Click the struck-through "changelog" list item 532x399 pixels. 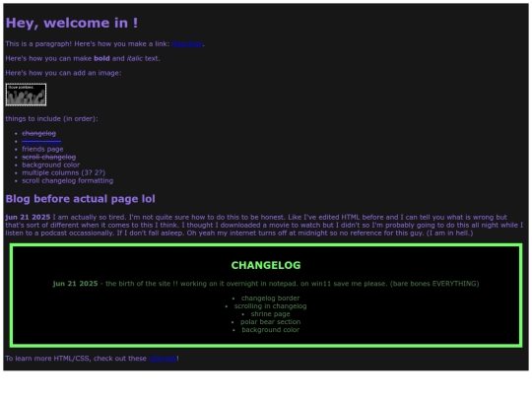[39, 133]
